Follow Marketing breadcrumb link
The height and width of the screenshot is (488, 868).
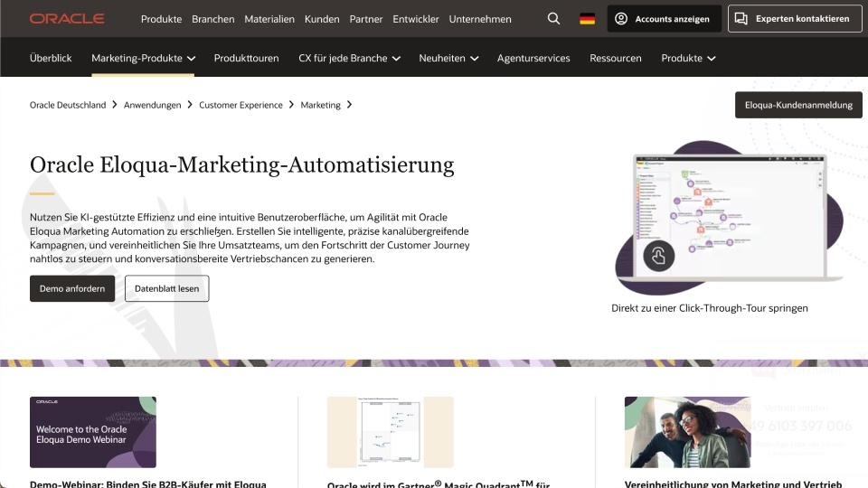tap(320, 105)
